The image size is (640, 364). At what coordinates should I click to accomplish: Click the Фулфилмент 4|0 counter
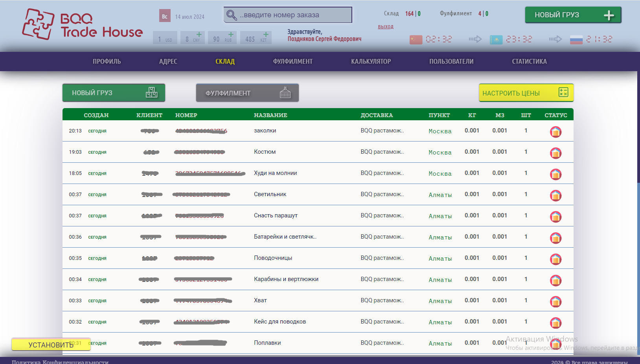pos(464,14)
